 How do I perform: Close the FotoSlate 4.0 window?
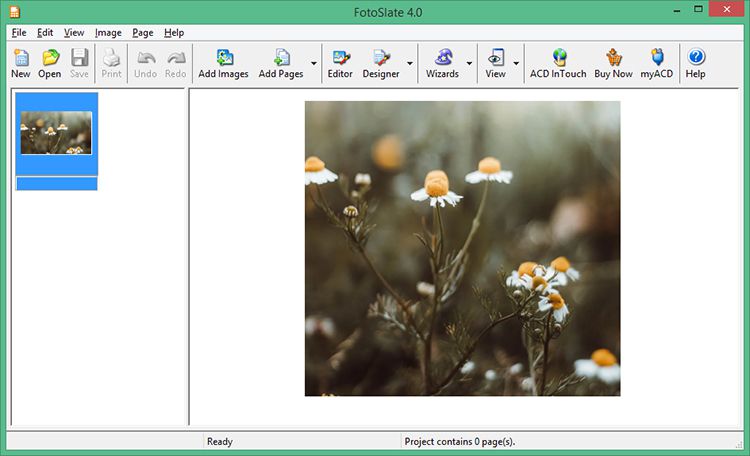(727, 9)
